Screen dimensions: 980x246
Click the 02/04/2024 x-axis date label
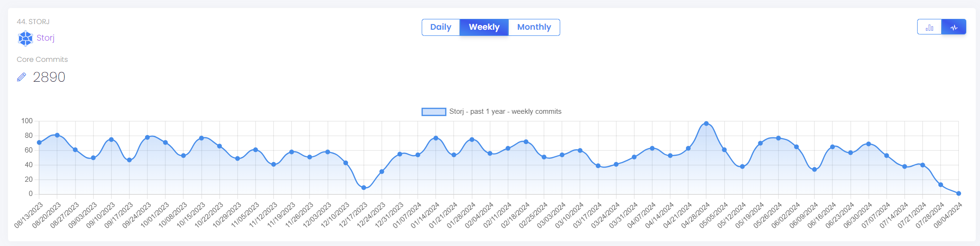(479, 215)
